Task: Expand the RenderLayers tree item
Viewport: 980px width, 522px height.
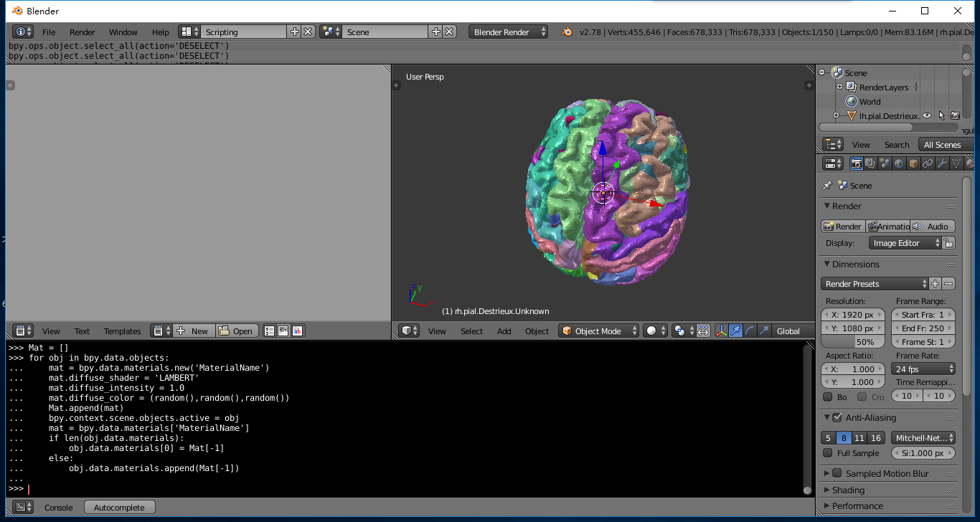Action: (x=839, y=87)
